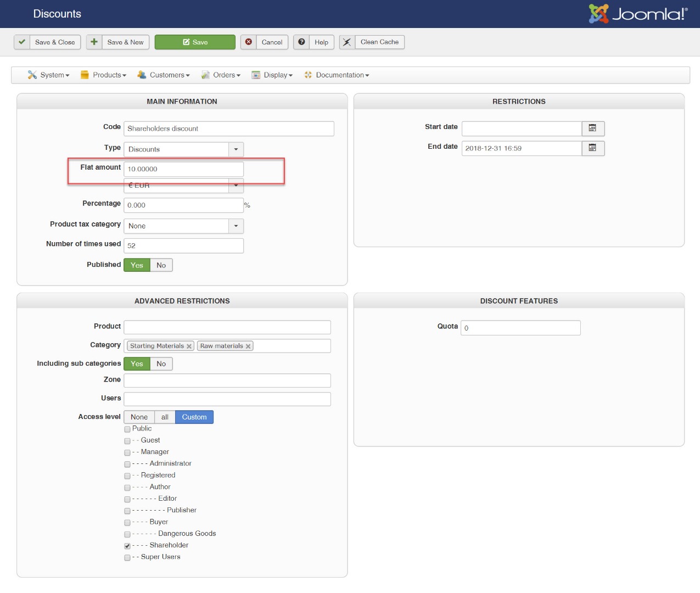Check the Editor access checkbox
Image resolution: width=700 pixels, height=593 pixels.
coord(127,499)
